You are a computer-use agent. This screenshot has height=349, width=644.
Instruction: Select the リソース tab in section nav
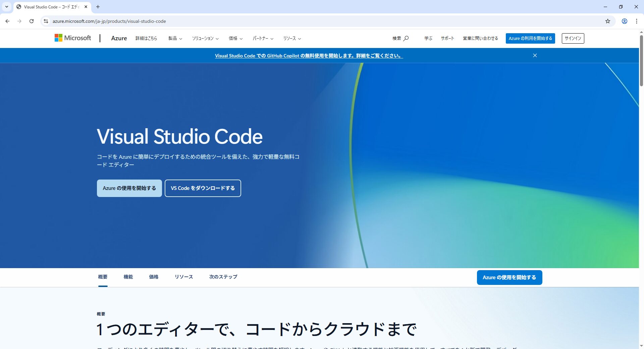(184, 277)
